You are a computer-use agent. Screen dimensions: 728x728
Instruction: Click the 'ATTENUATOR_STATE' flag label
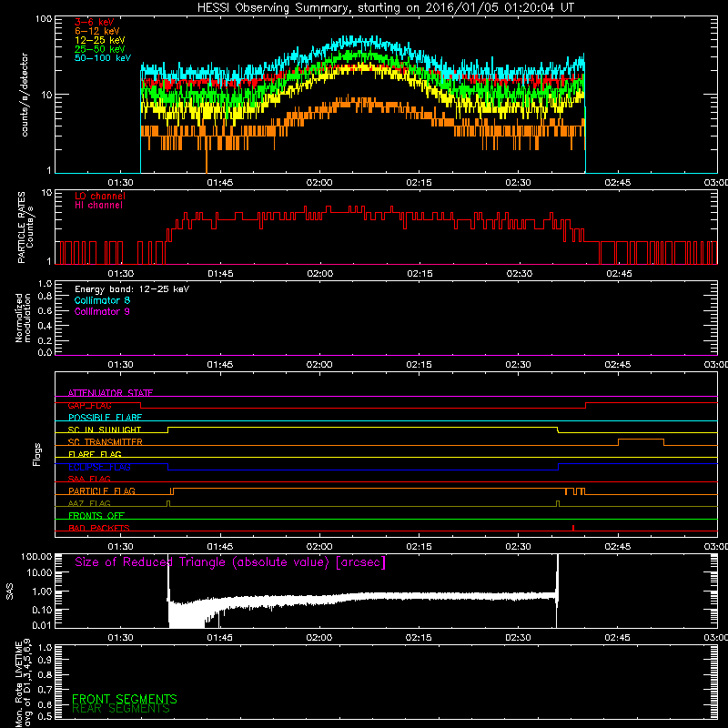(110, 393)
